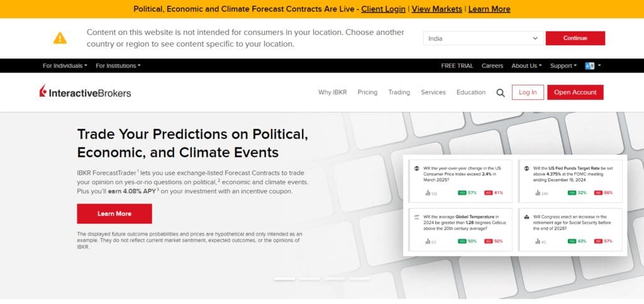Click the volume bars icon on Social Security card

pyautogui.click(x=538, y=241)
